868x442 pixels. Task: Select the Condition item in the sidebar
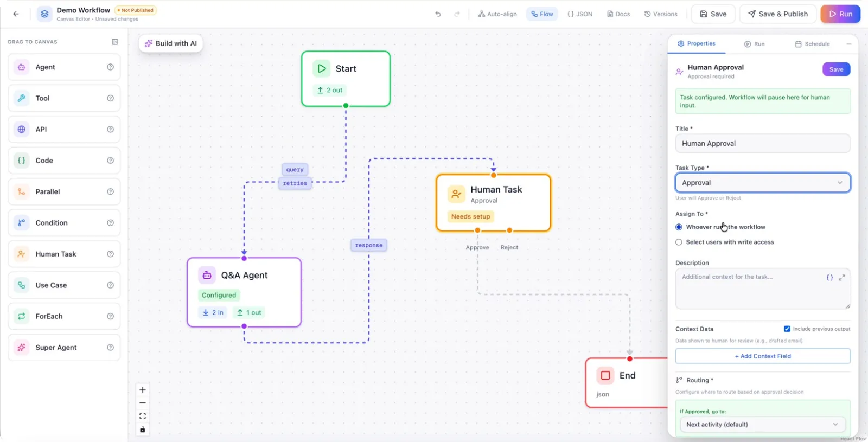coord(64,223)
